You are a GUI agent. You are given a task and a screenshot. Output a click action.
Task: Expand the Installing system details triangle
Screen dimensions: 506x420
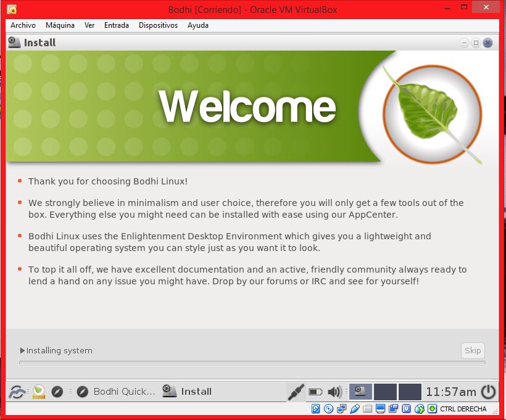[x=23, y=351]
